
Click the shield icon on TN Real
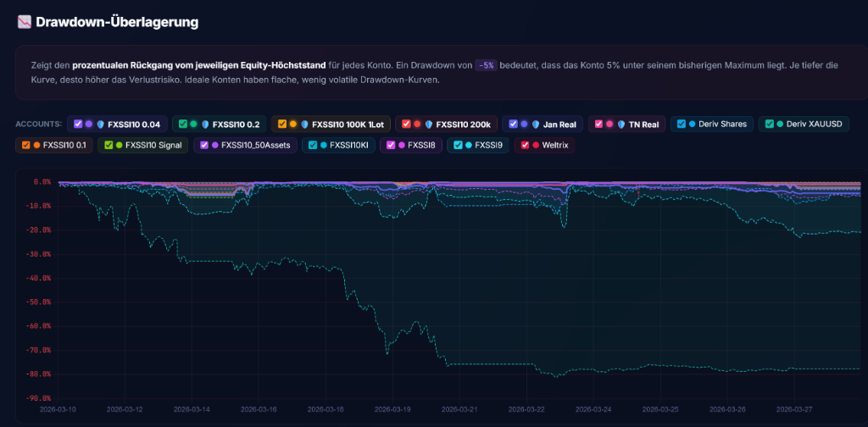point(621,124)
